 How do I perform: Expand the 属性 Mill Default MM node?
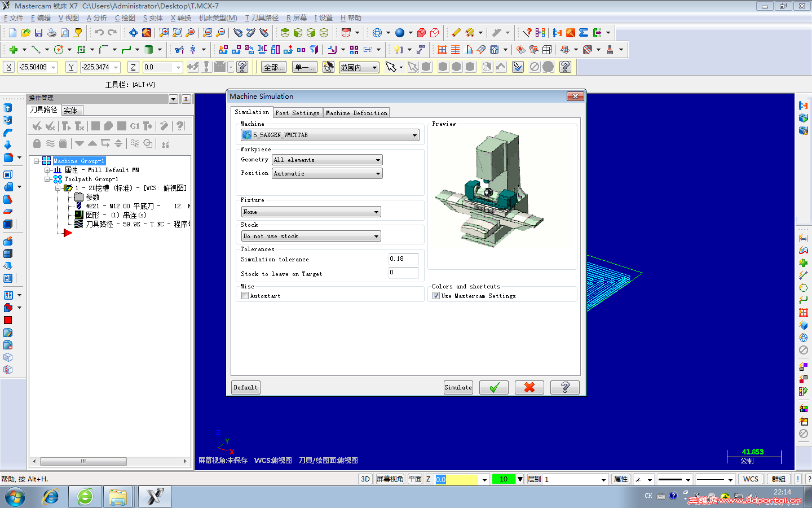(47, 170)
